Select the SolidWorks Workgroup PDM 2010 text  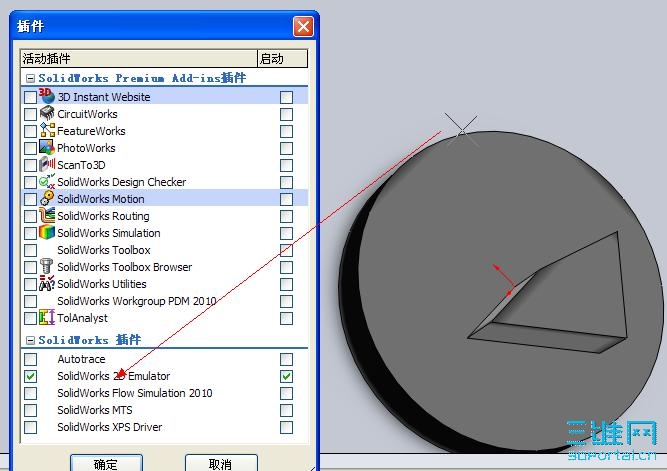[137, 301]
